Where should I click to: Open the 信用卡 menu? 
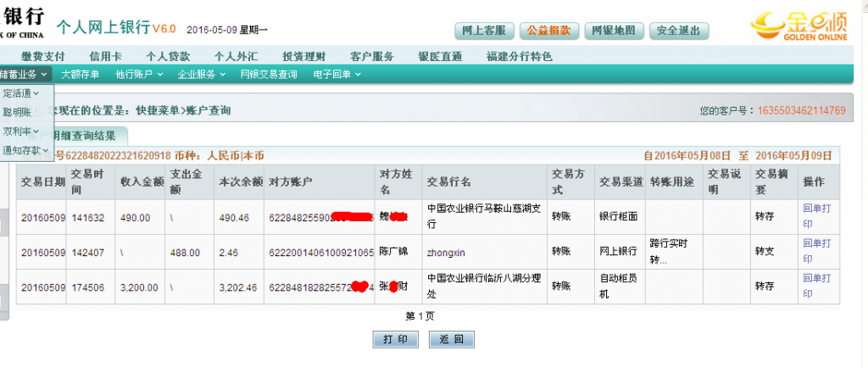click(x=106, y=56)
